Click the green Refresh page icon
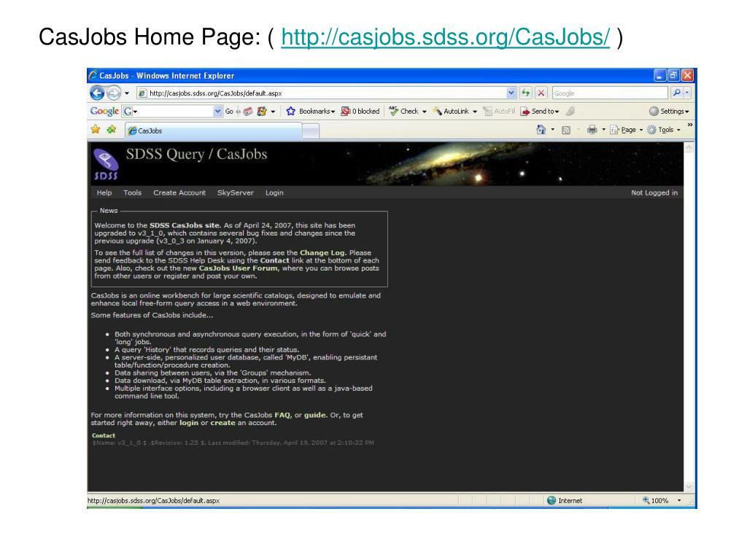Viewport: 747px width, 560px height. (x=525, y=93)
